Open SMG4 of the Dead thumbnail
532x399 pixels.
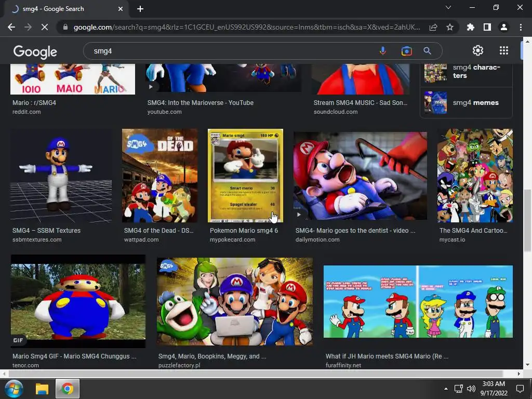pos(159,176)
